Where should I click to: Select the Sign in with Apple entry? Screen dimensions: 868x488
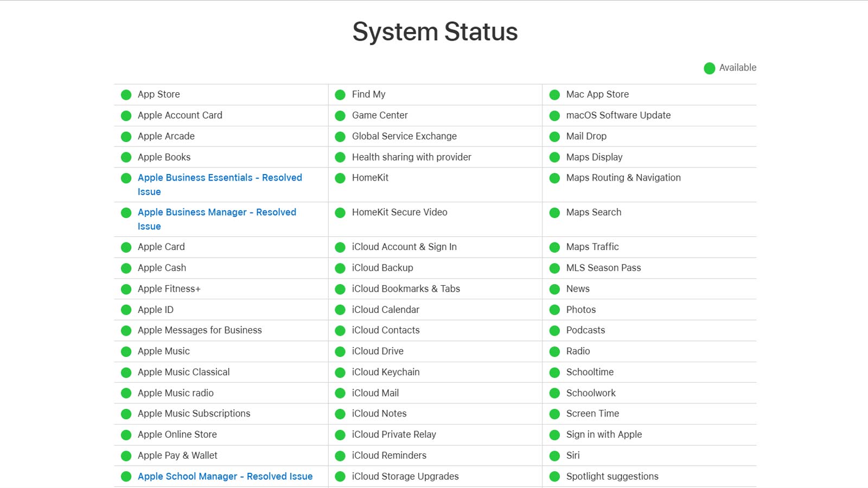click(604, 434)
